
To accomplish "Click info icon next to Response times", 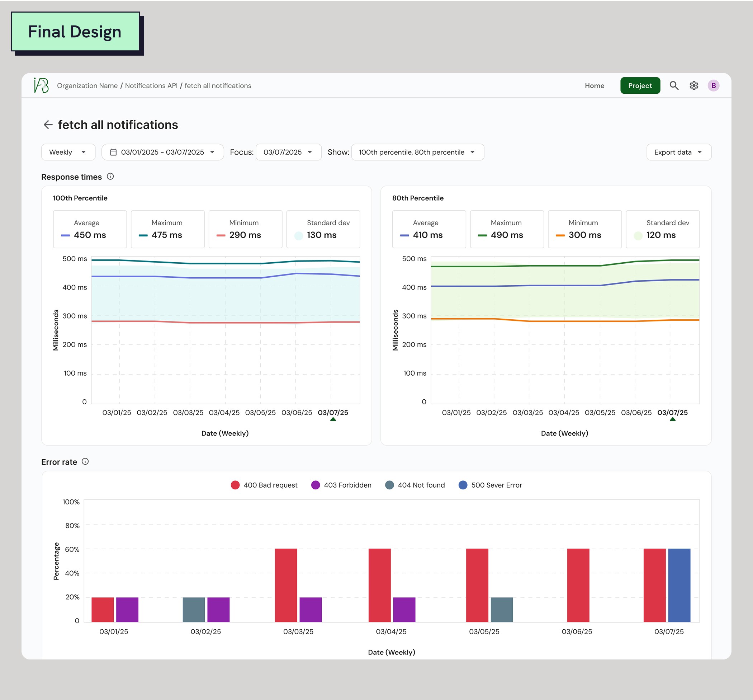I will click(110, 177).
